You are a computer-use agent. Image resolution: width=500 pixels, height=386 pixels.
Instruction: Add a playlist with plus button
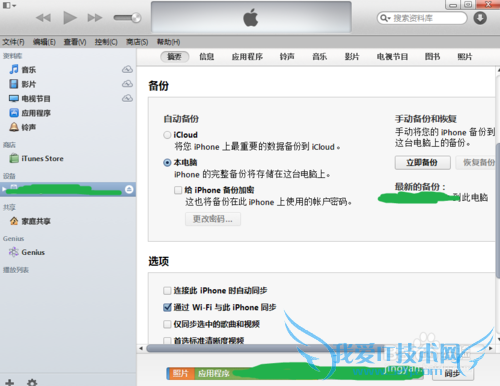(x=9, y=382)
